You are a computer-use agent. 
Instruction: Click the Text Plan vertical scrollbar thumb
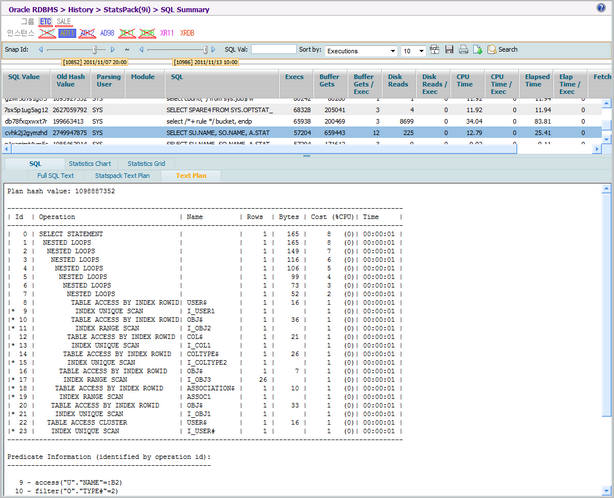(606, 305)
